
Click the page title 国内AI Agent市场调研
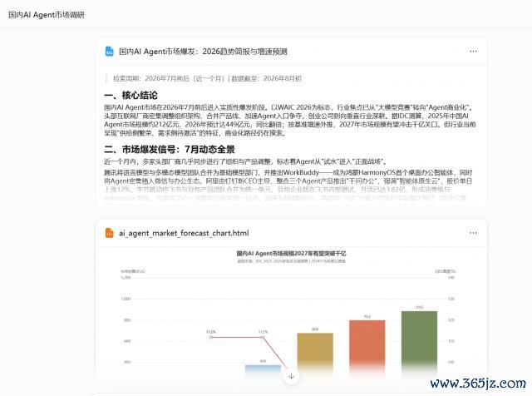47,15
